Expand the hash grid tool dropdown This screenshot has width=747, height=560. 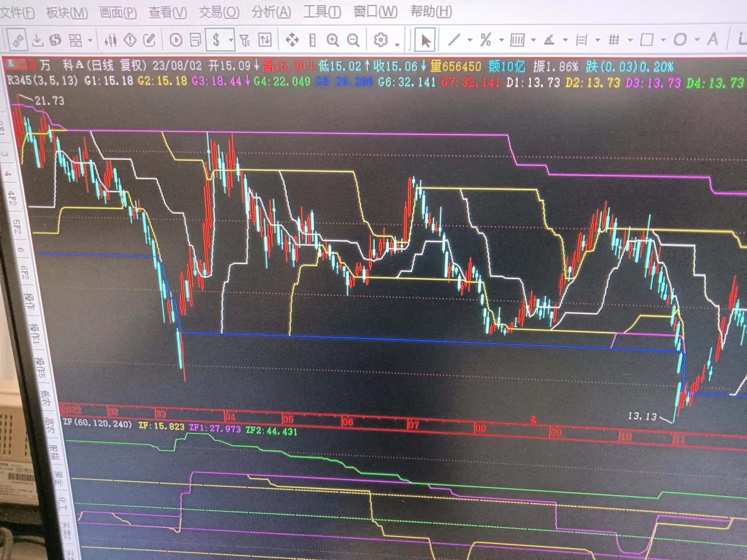tap(630, 40)
